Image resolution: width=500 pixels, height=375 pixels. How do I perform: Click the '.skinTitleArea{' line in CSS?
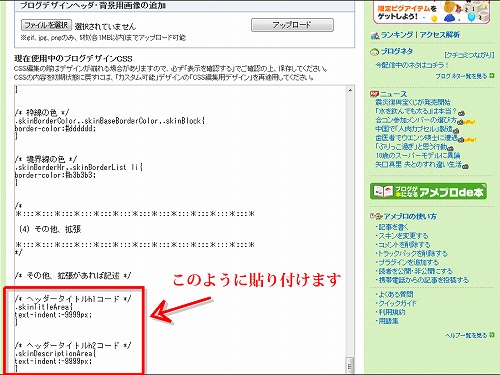click(44, 307)
